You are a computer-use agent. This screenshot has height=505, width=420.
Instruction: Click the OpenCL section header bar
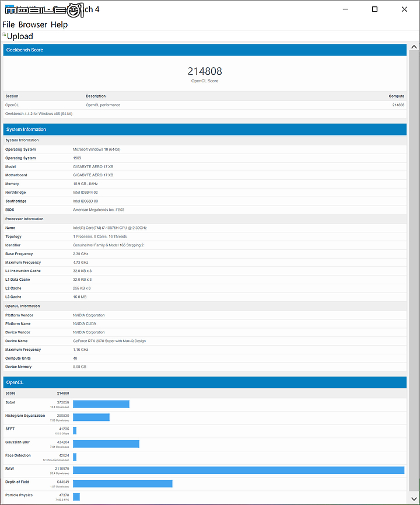coord(205,382)
